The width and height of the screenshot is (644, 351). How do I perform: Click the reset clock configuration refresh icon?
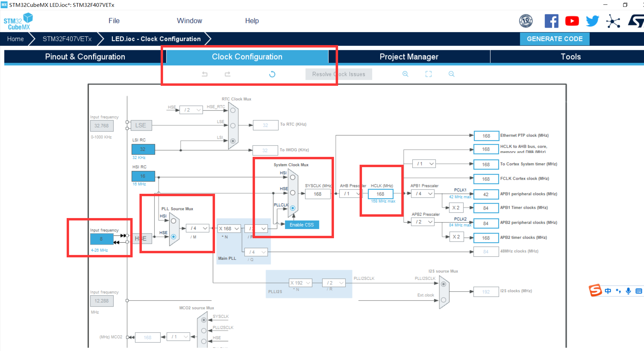[272, 74]
